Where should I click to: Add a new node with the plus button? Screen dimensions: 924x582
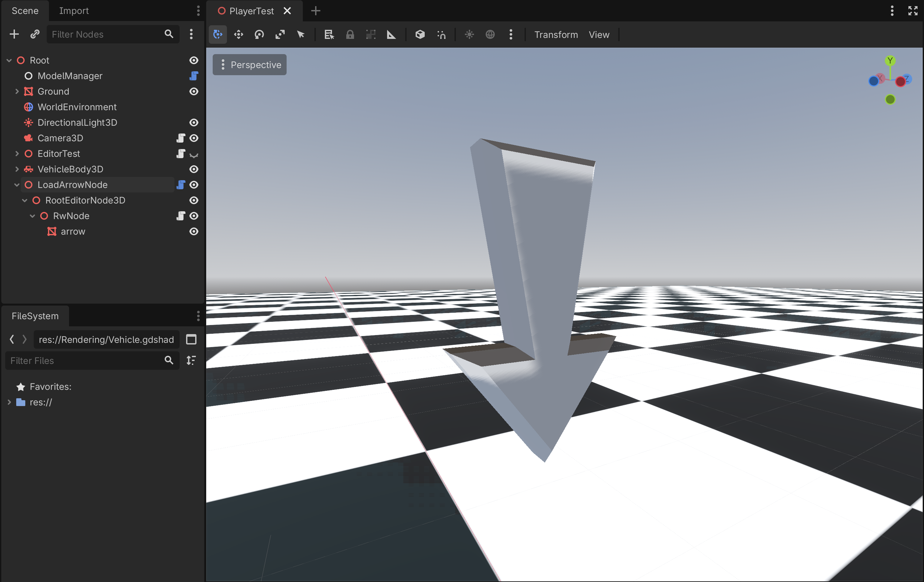point(14,34)
